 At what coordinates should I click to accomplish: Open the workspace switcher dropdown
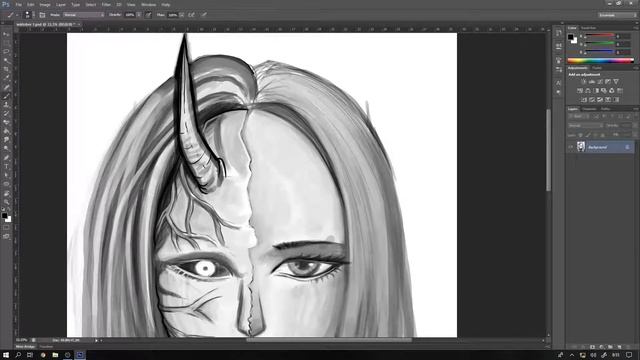[617, 15]
